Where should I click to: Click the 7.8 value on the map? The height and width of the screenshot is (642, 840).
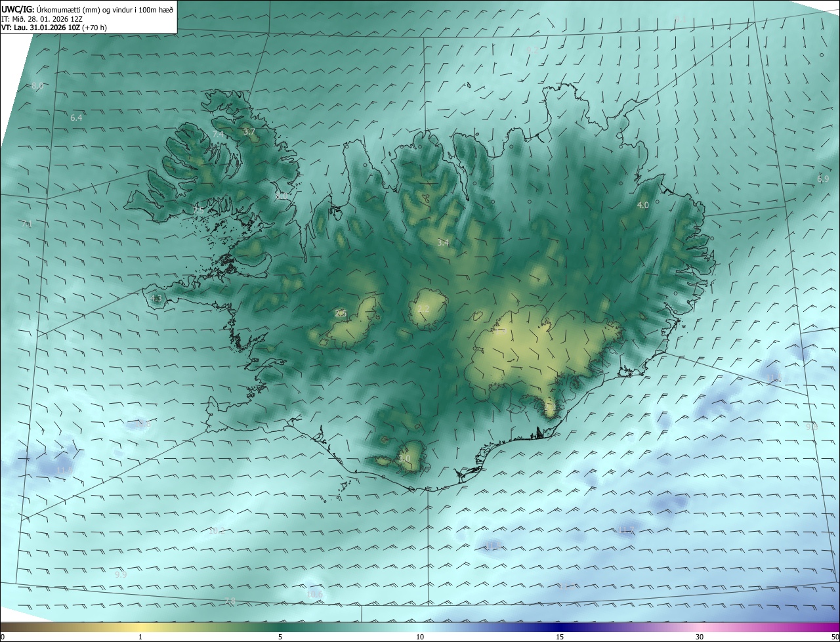pyautogui.click(x=230, y=601)
